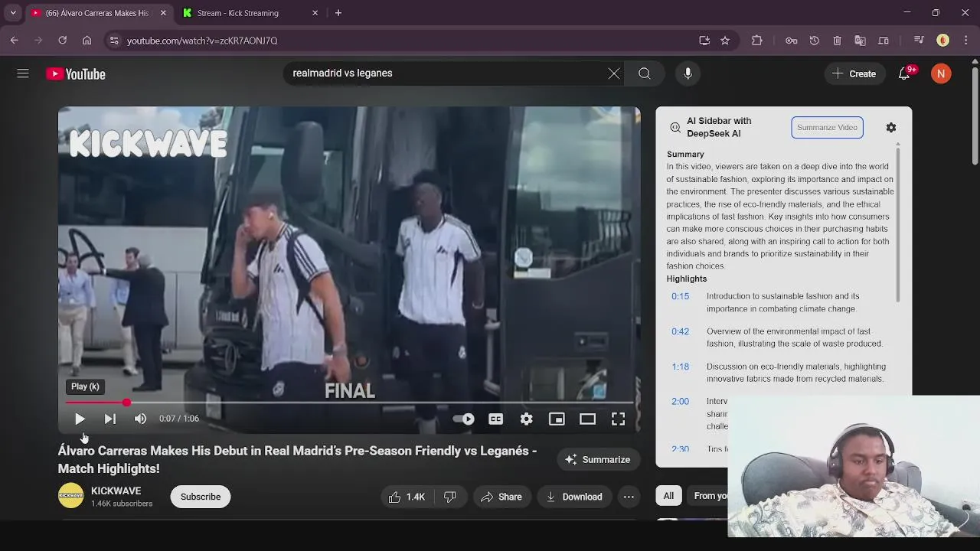Open the tab search dropdown arrow
The height and width of the screenshot is (551, 980).
13,13
